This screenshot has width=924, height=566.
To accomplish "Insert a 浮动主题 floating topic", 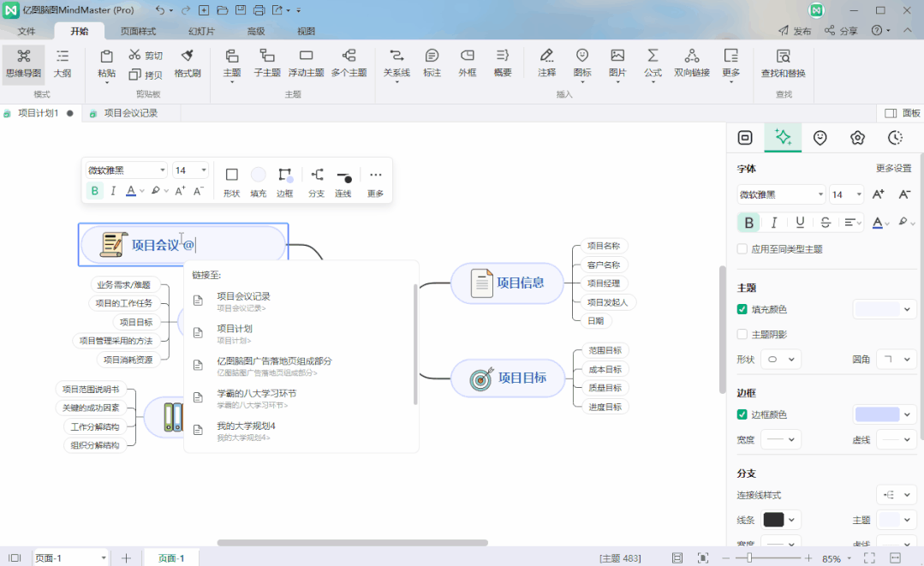I will [306, 63].
